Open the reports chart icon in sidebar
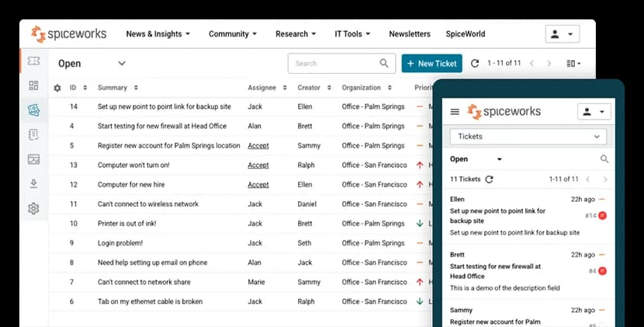 pyautogui.click(x=33, y=159)
